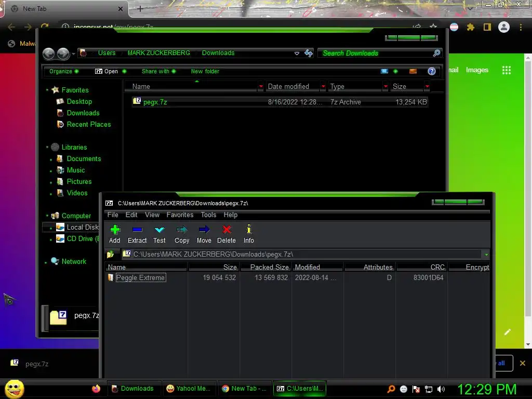Click the Images link on the Chrome page
This screenshot has width=532, height=399.
coord(477,70)
